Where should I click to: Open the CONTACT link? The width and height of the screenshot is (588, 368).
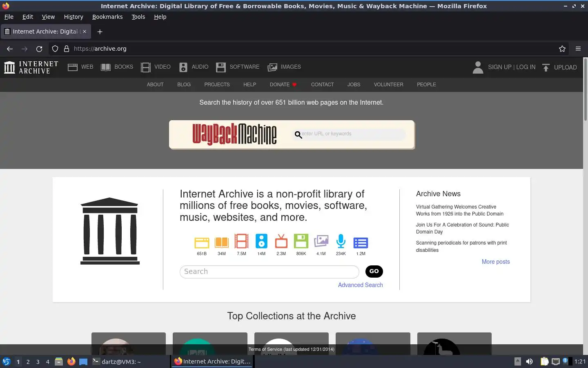323,85
